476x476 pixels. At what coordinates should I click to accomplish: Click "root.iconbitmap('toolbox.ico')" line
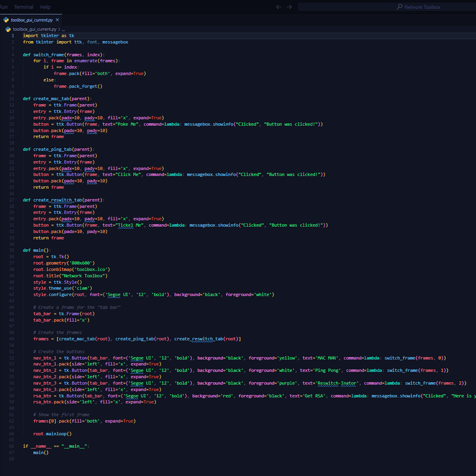point(72,270)
